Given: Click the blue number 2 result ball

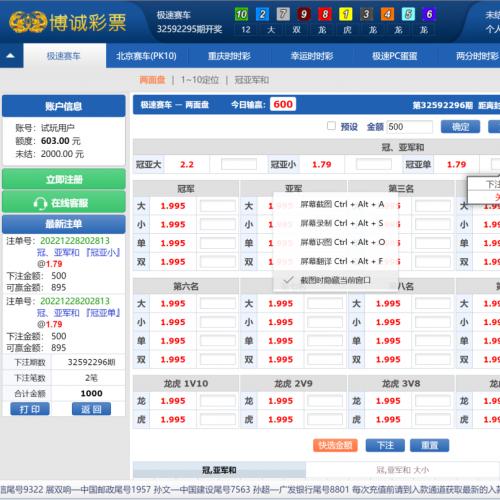Looking at the screenshot, I should point(262,14).
